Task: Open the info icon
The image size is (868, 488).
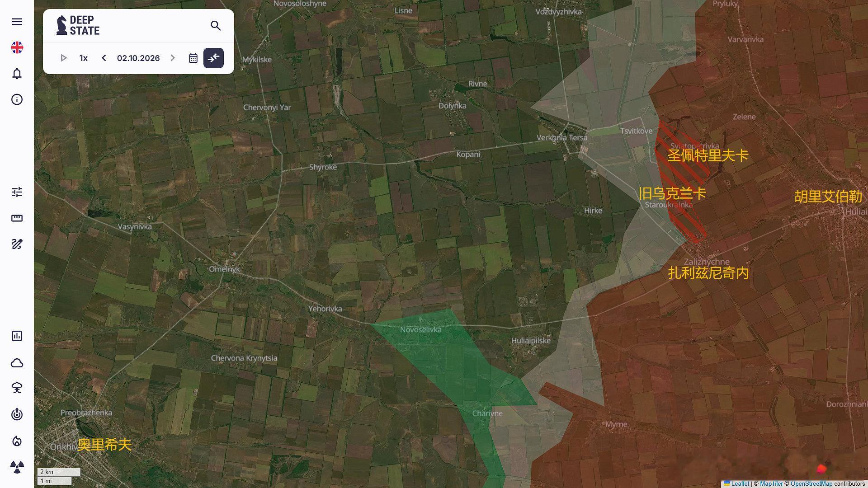Action: [17, 99]
